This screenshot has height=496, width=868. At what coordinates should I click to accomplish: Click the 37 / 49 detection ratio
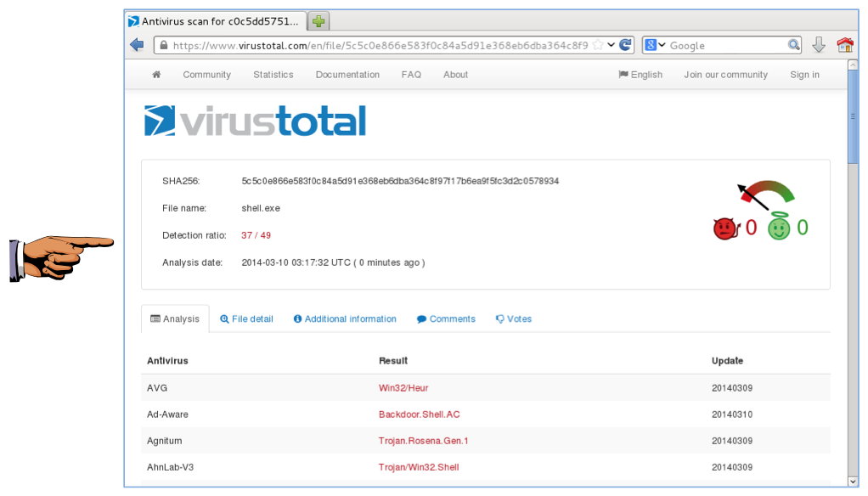tap(256, 235)
